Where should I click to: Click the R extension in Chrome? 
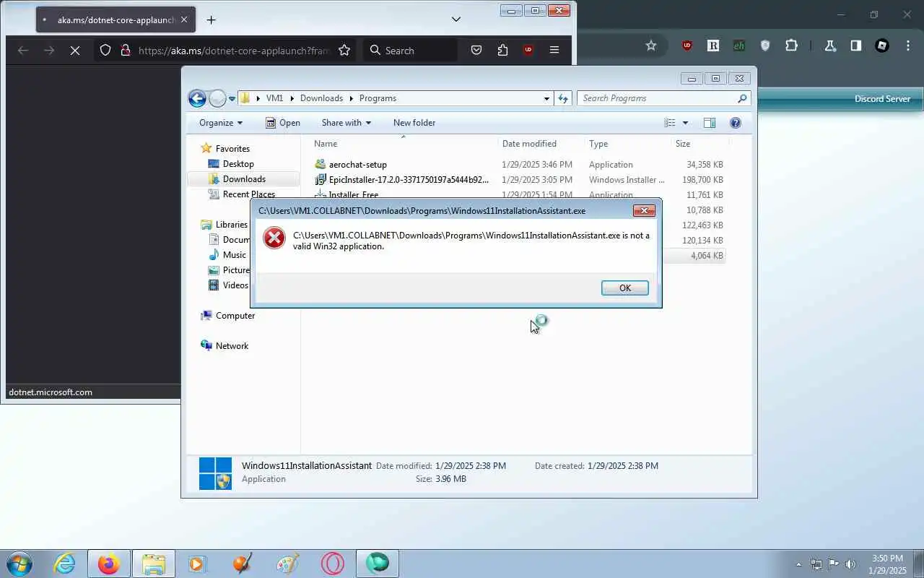click(713, 46)
